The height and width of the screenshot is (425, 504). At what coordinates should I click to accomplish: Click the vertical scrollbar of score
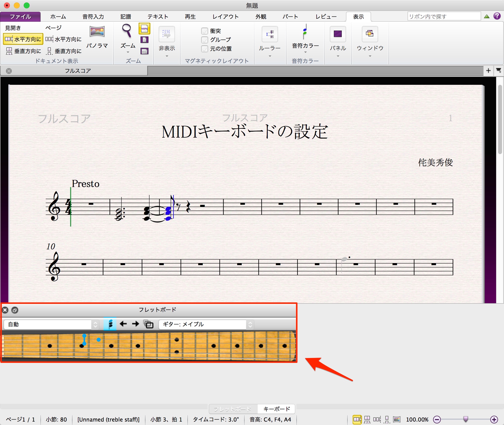500,120
